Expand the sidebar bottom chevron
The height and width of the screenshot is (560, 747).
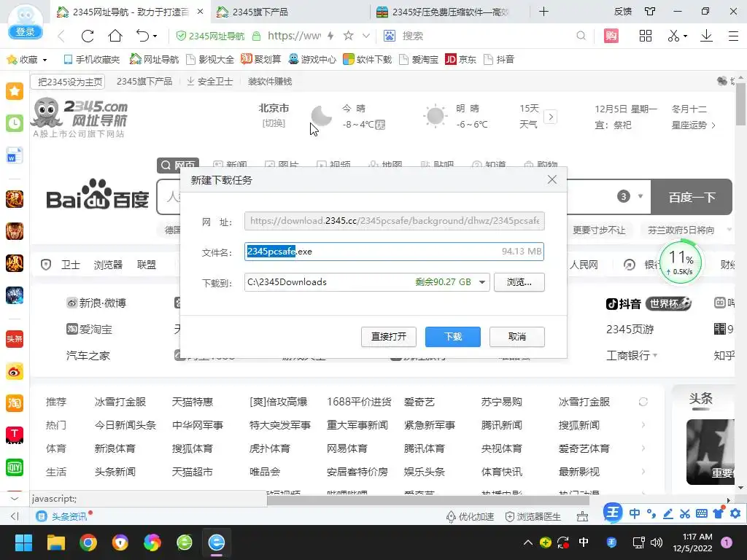click(15, 499)
